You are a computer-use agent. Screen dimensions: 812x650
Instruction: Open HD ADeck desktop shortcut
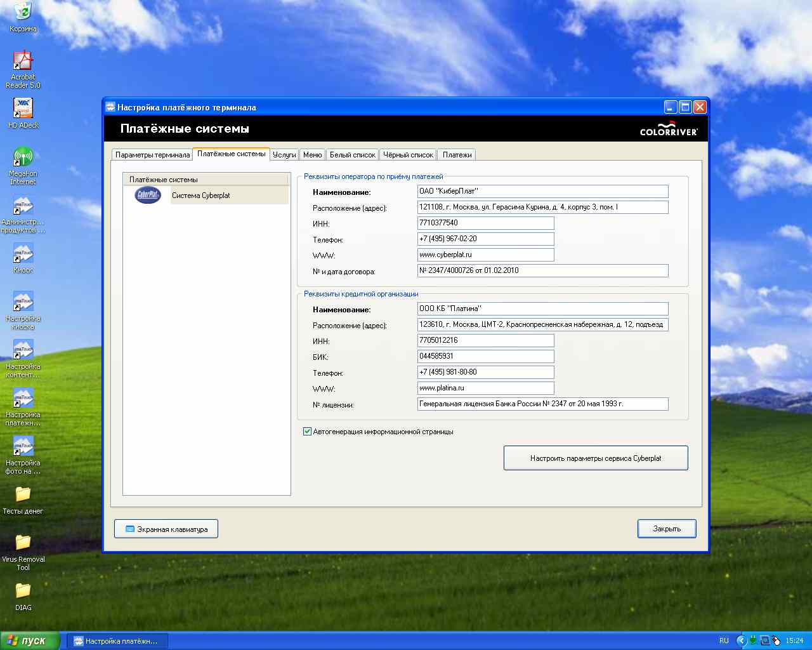(23, 109)
